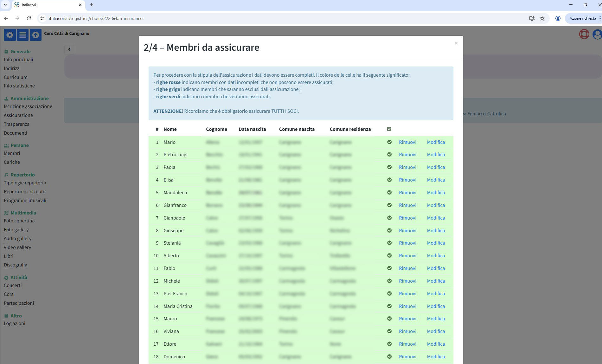
Task: Expand the Azione richiesta menu
Action: 599,18
